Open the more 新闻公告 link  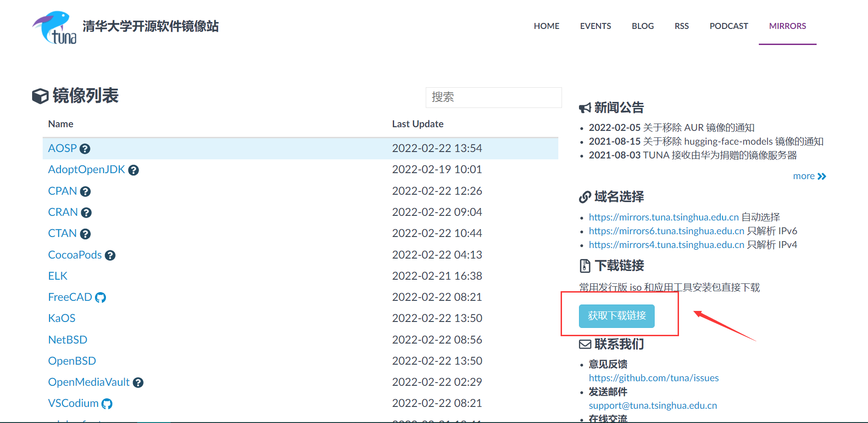pyautogui.click(x=809, y=176)
